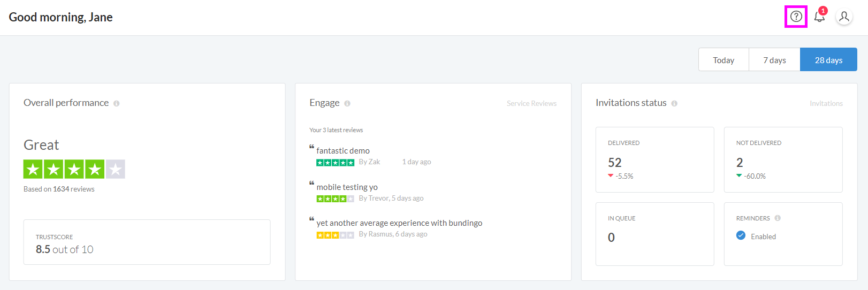Open the user profile avatar icon
The image size is (868, 290).
click(x=844, y=17)
